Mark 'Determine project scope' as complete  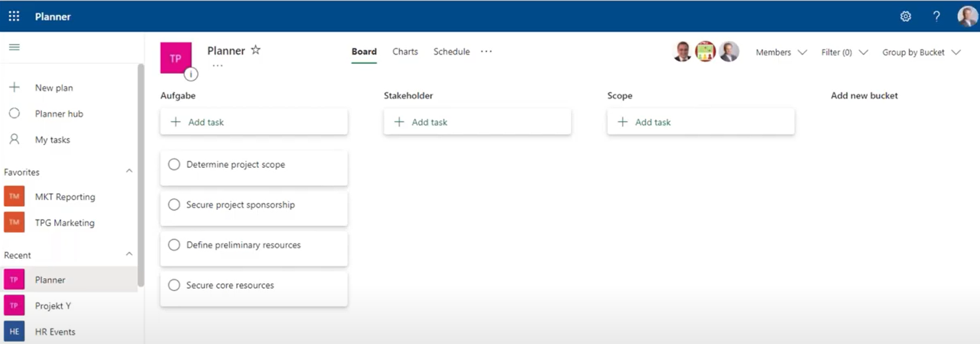174,165
